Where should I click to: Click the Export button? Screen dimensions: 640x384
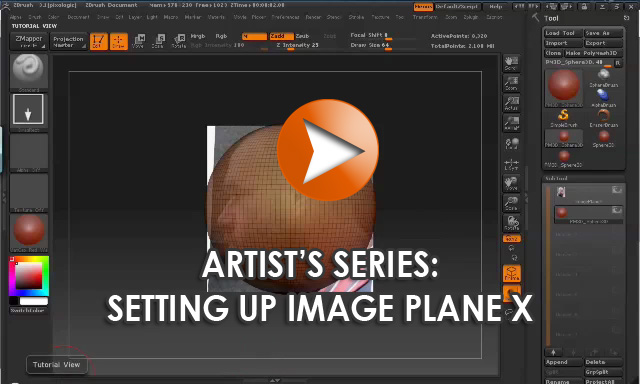pyautogui.click(x=604, y=43)
